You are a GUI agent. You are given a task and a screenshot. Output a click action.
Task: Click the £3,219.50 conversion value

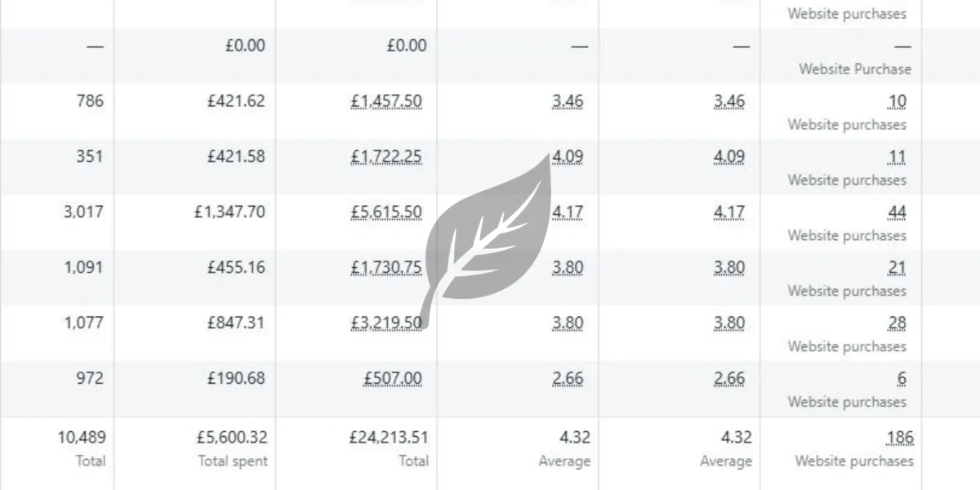386,323
